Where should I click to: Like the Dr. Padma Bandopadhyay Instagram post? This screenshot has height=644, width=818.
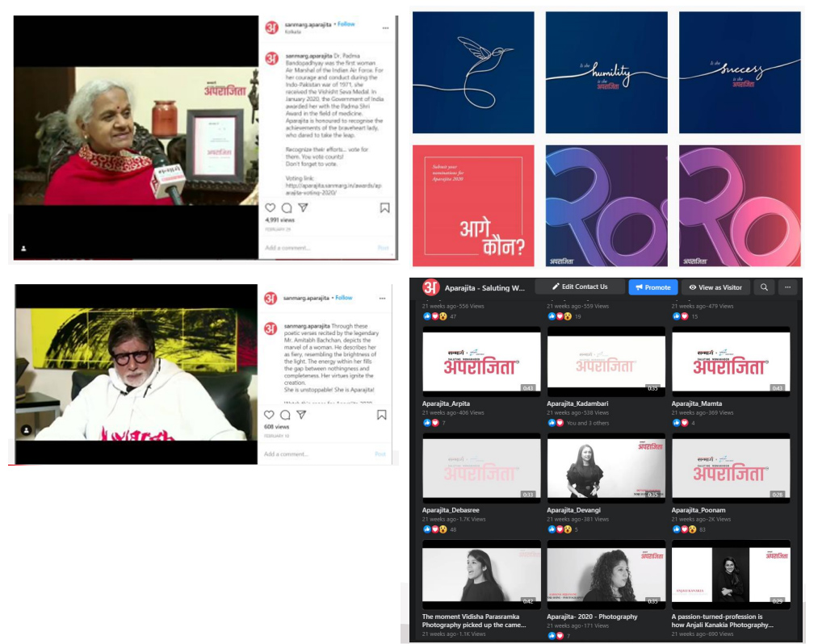(x=271, y=207)
